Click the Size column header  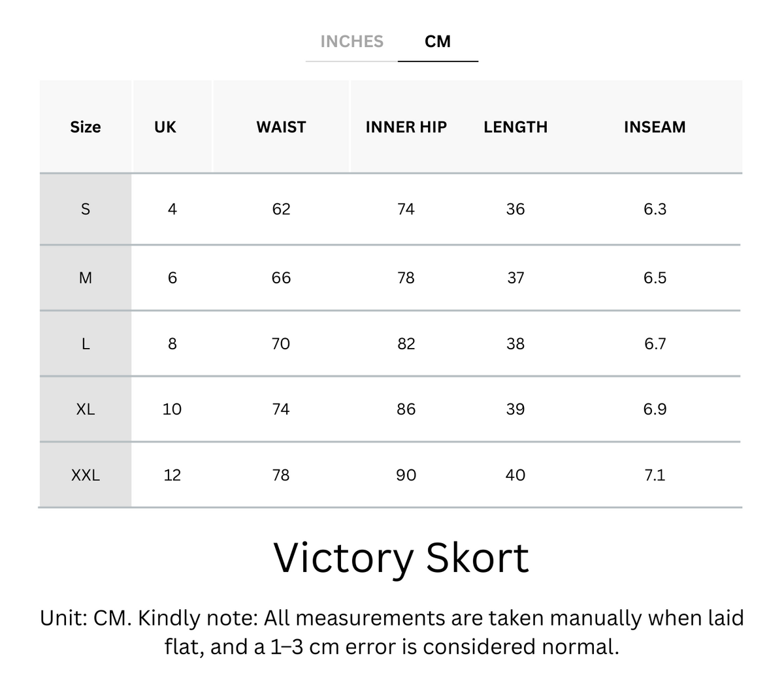click(x=86, y=127)
